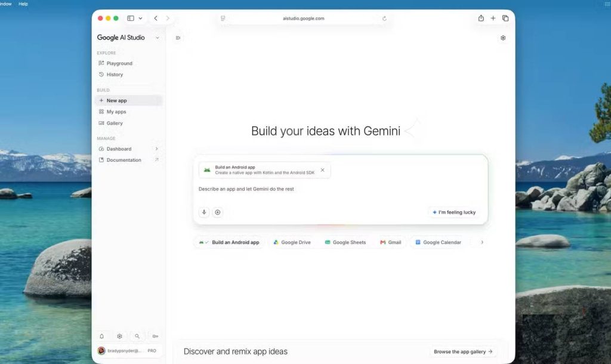Open Safari sidebar dropdown chevron
Screen dimensions: 611x364
pos(140,18)
